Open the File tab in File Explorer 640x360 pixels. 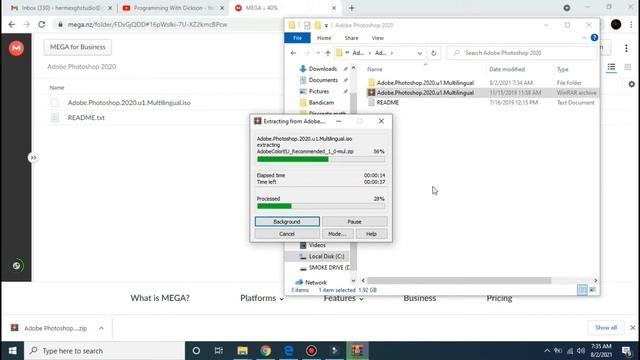coord(297,38)
